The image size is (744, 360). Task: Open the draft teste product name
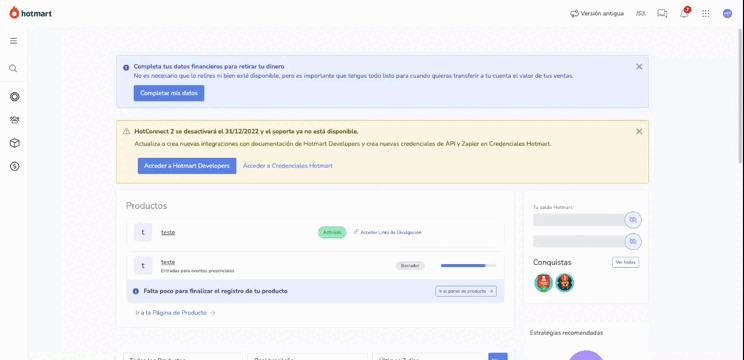pos(168,262)
